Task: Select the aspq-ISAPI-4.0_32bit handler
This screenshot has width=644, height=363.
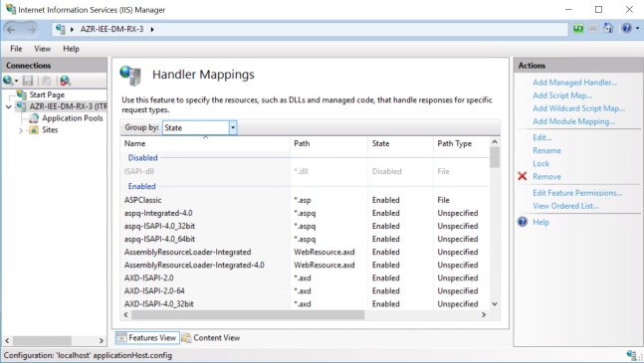Action: [x=305, y=226]
